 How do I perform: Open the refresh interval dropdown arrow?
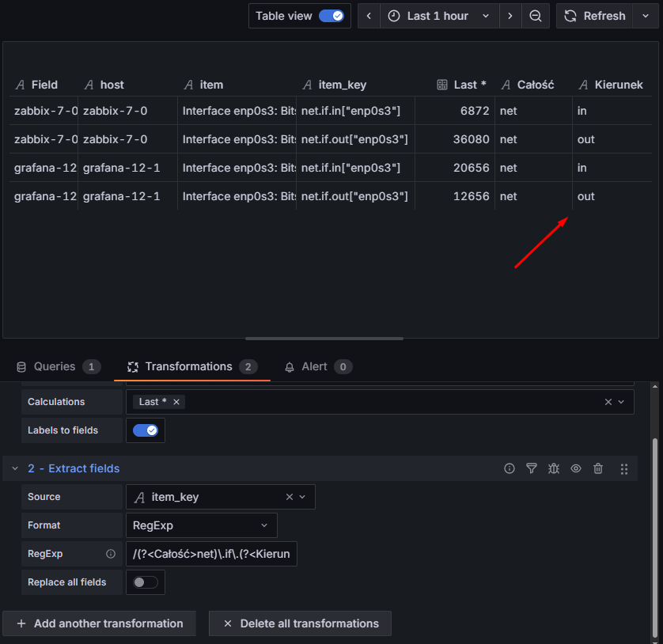(x=645, y=16)
